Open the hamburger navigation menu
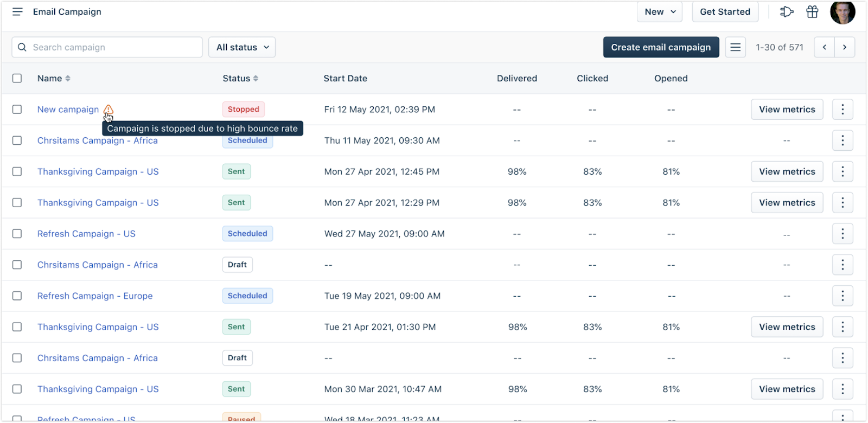 click(17, 12)
